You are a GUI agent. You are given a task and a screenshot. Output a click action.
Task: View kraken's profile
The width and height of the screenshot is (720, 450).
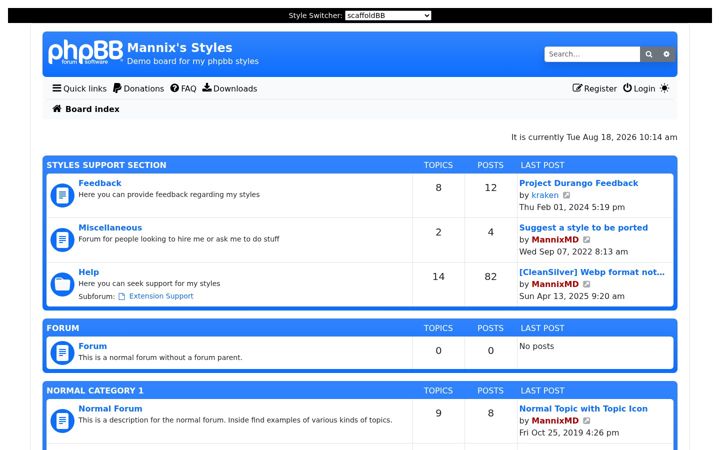545,195
